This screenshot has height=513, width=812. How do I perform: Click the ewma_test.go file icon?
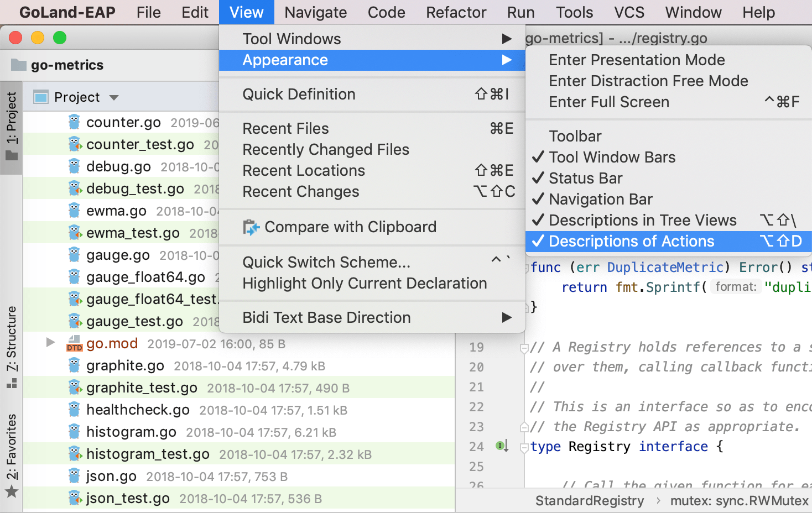coord(75,232)
